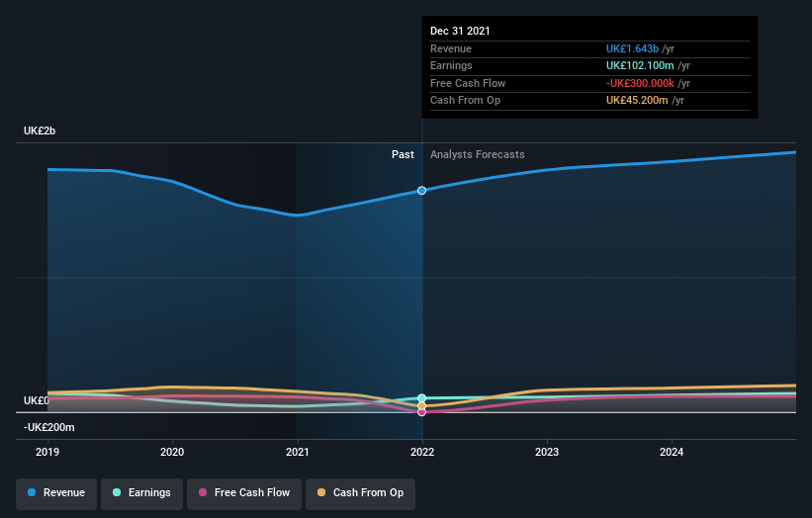Click the 2020 x-axis label
This screenshot has height=518, width=812.
click(x=172, y=453)
